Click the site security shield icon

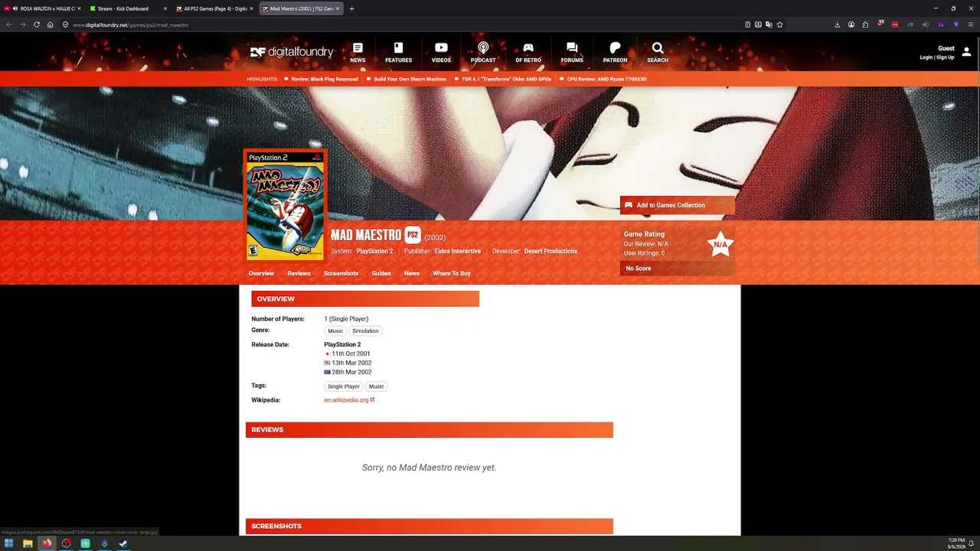click(65, 24)
